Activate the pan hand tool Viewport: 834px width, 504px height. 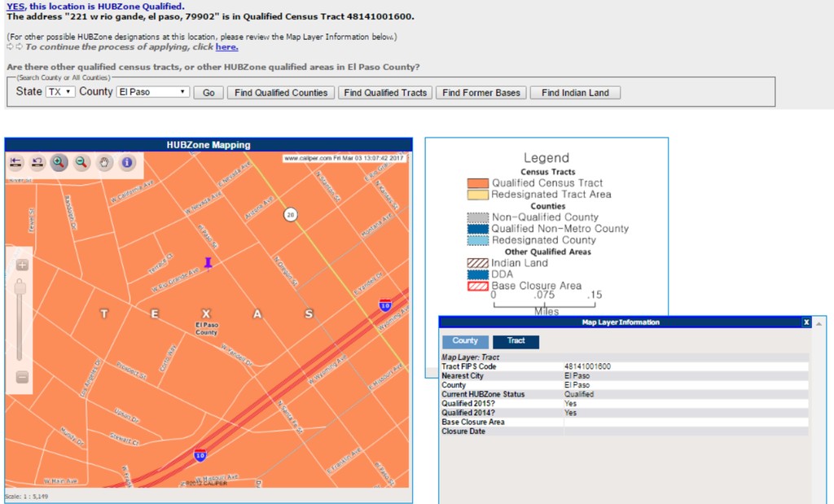[104, 163]
